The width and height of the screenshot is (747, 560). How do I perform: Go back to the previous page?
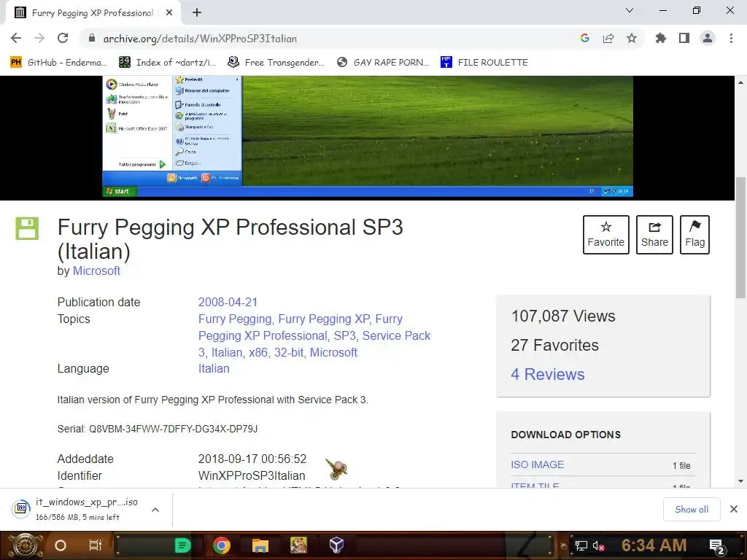(x=16, y=38)
